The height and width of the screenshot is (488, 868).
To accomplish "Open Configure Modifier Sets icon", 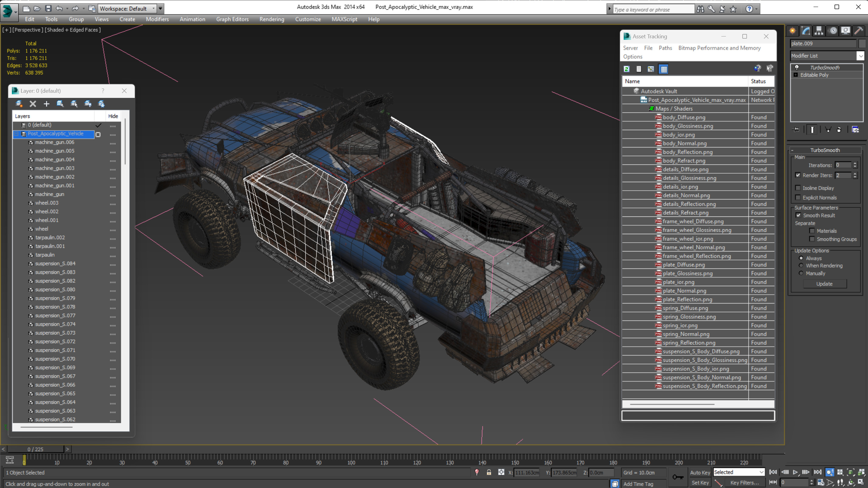I will pyautogui.click(x=855, y=130).
